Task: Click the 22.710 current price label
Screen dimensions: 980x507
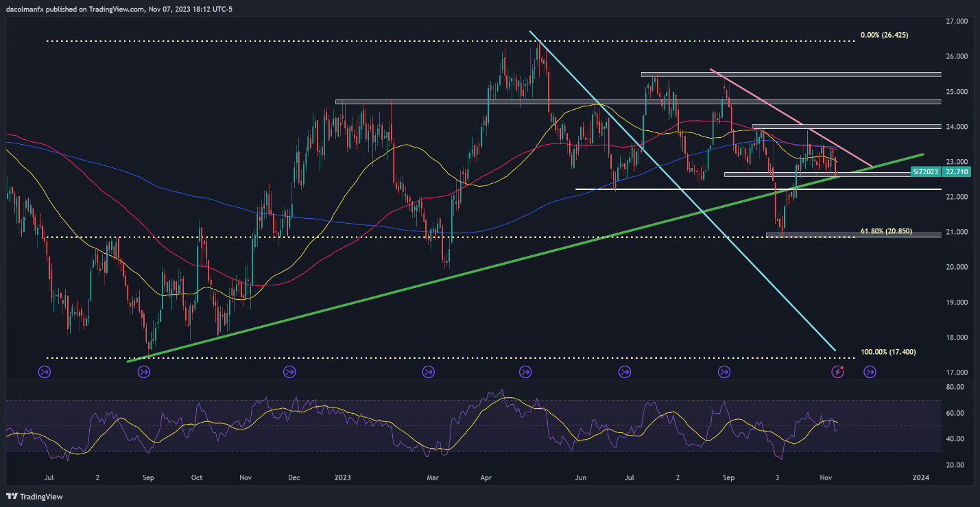Action: [955, 172]
